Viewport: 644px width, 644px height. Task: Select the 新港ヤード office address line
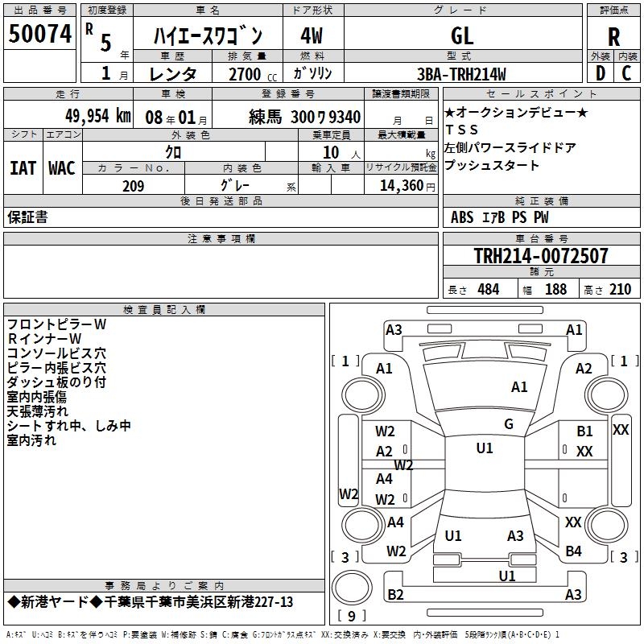pyautogui.click(x=151, y=602)
